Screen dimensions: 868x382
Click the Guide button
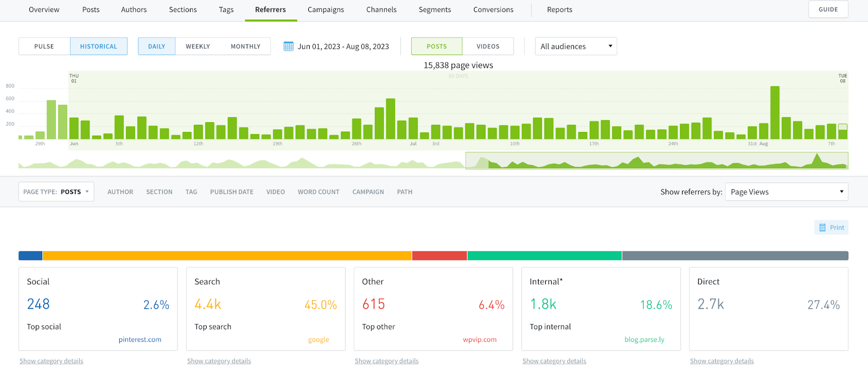click(x=828, y=9)
